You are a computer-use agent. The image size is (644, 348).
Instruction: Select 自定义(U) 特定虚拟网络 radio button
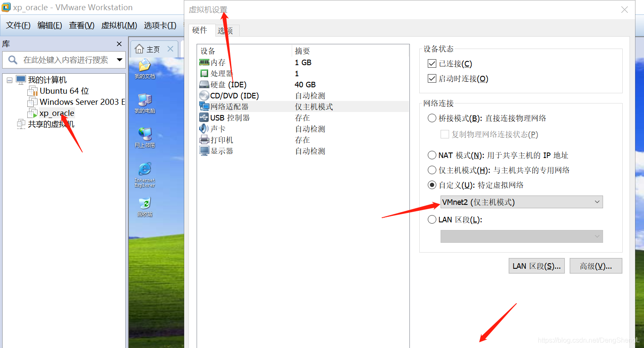pyautogui.click(x=432, y=185)
